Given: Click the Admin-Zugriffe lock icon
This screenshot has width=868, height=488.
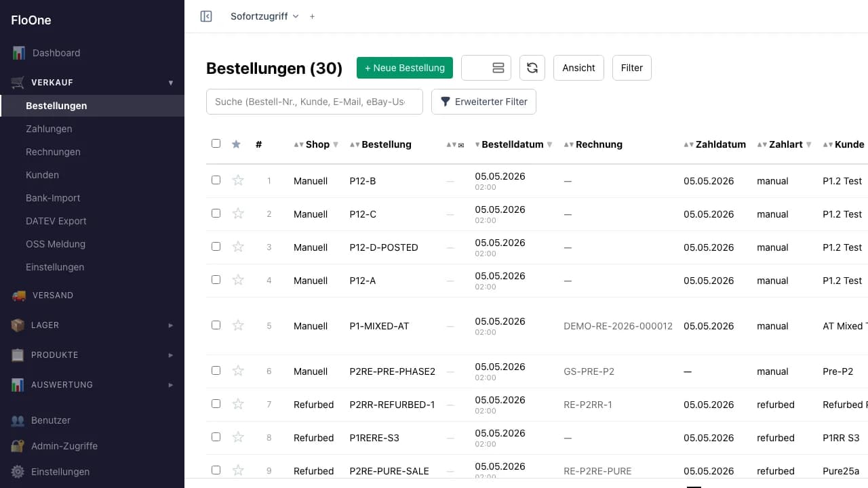Looking at the screenshot, I should pos(18,446).
